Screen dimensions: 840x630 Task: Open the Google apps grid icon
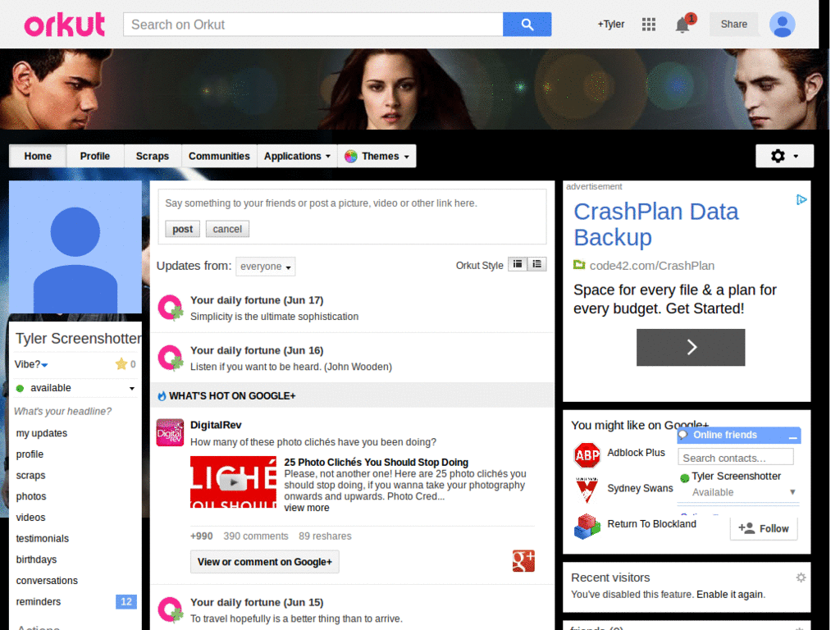[649, 25]
